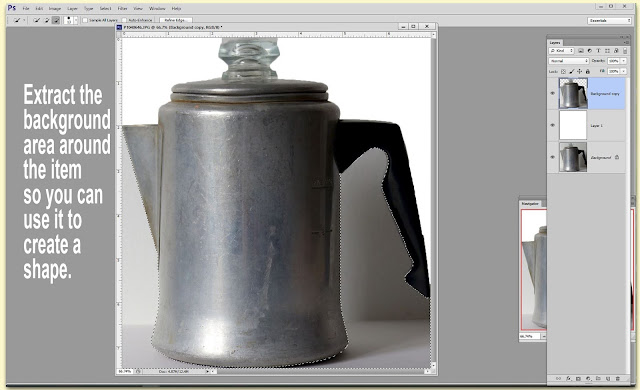Hide the Background layer
The image size is (640, 390).
[x=553, y=157]
